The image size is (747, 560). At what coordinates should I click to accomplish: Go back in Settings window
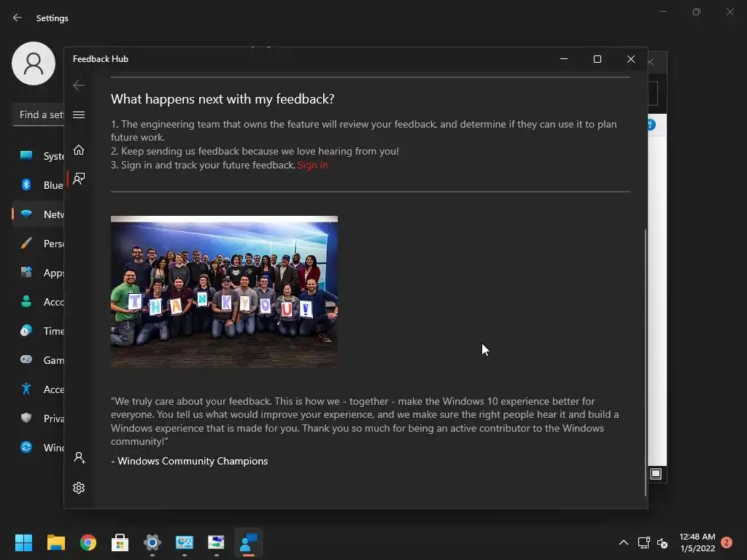[18, 17]
